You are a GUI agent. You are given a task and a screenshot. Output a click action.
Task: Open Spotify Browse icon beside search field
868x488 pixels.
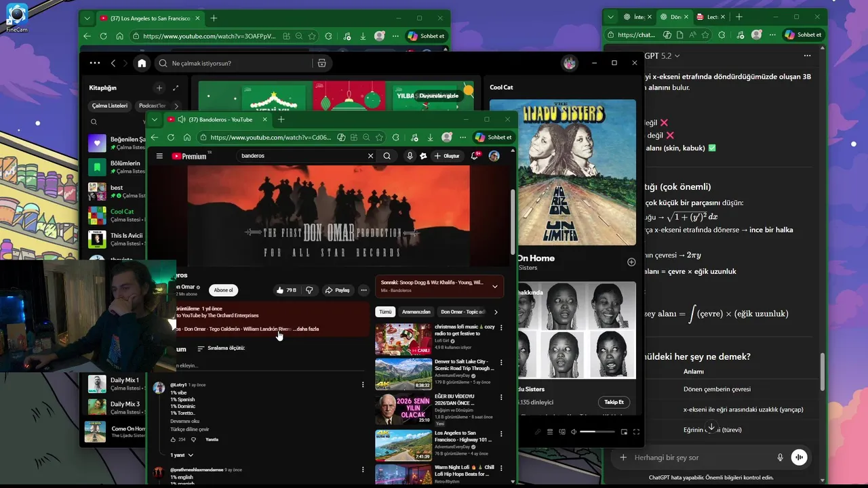(x=321, y=63)
